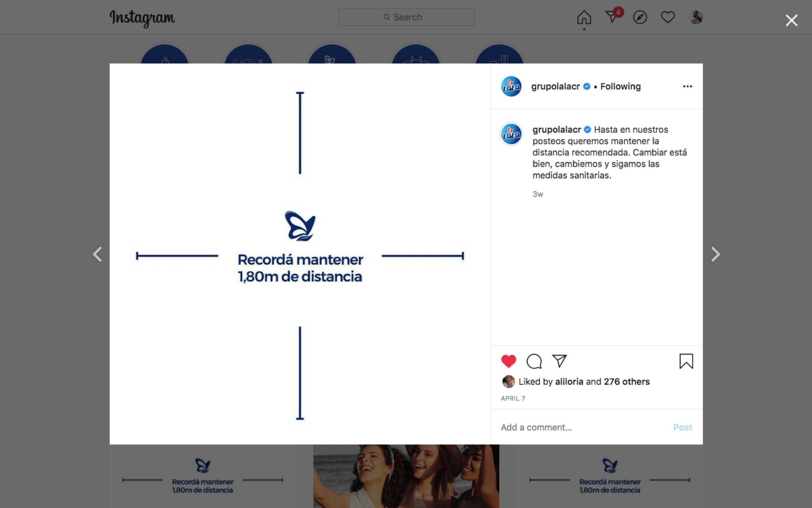
Task: View the 276 others who liked
Action: point(627,381)
